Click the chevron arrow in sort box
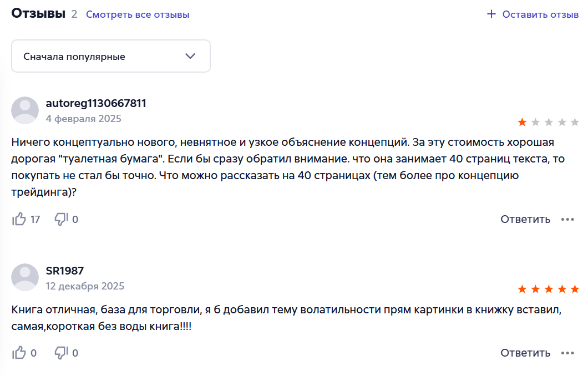The image size is (588, 376). coord(190,56)
